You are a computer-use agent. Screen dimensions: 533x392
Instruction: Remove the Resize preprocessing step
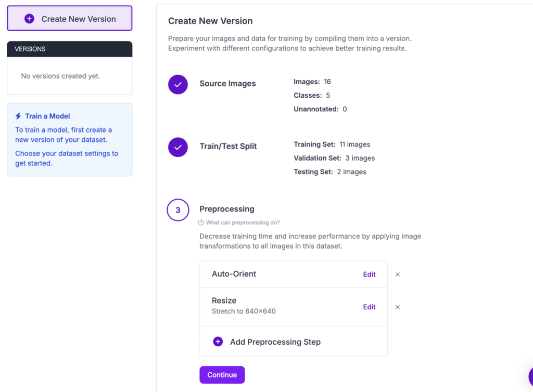[x=398, y=307]
